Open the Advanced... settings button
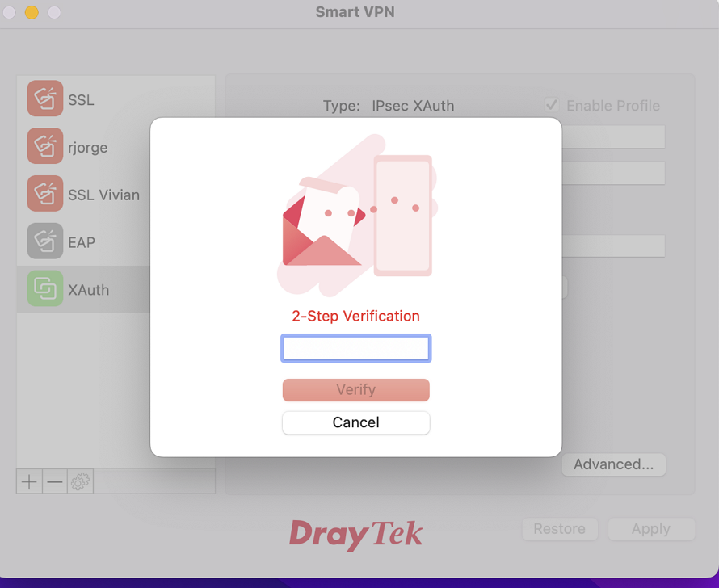This screenshot has height=588, width=719. point(613,464)
